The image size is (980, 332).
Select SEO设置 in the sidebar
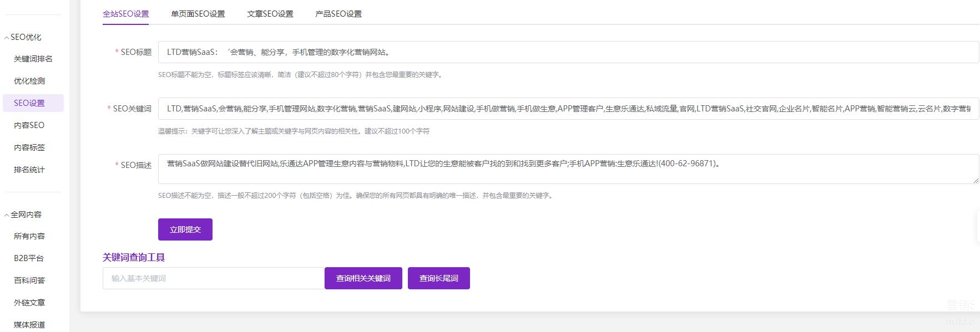click(x=29, y=103)
